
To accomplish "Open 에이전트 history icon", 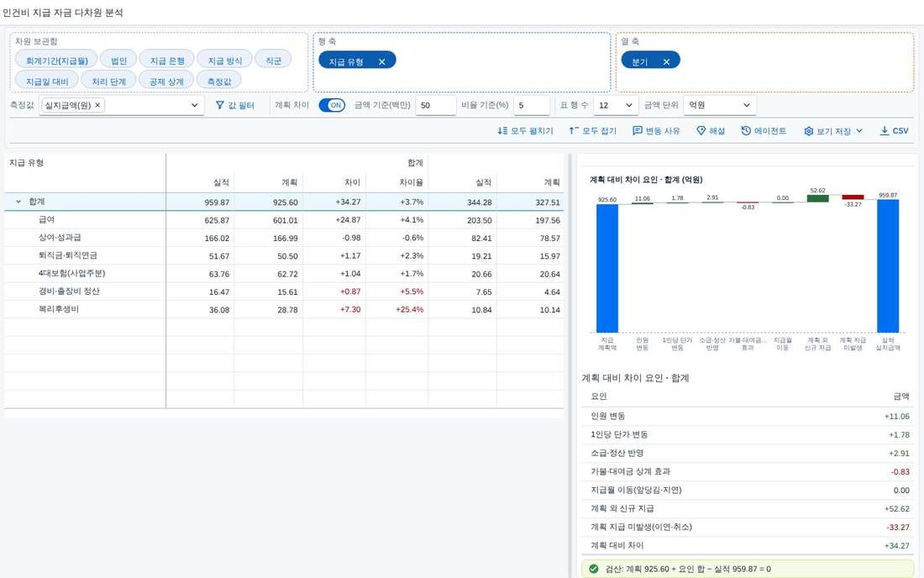I will [745, 131].
